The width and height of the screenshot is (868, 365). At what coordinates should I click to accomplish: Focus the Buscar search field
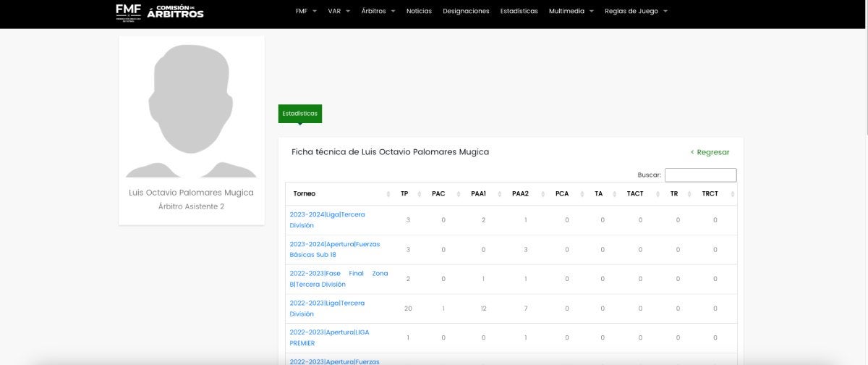(x=700, y=175)
